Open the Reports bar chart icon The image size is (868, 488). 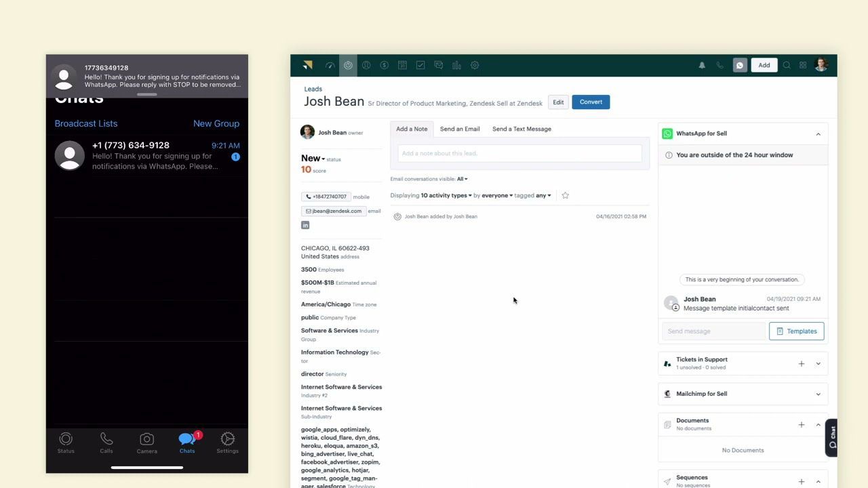point(456,65)
